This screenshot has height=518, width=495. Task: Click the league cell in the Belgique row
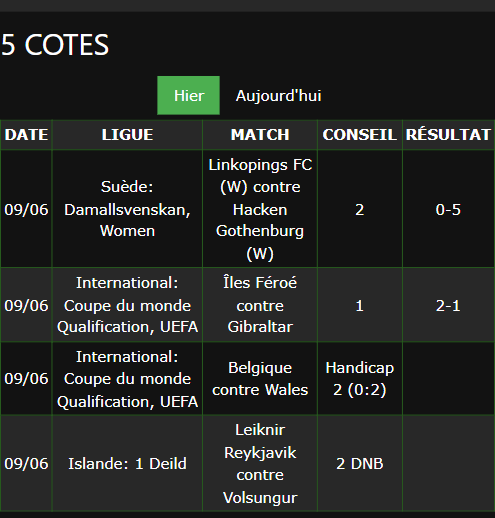tap(127, 379)
